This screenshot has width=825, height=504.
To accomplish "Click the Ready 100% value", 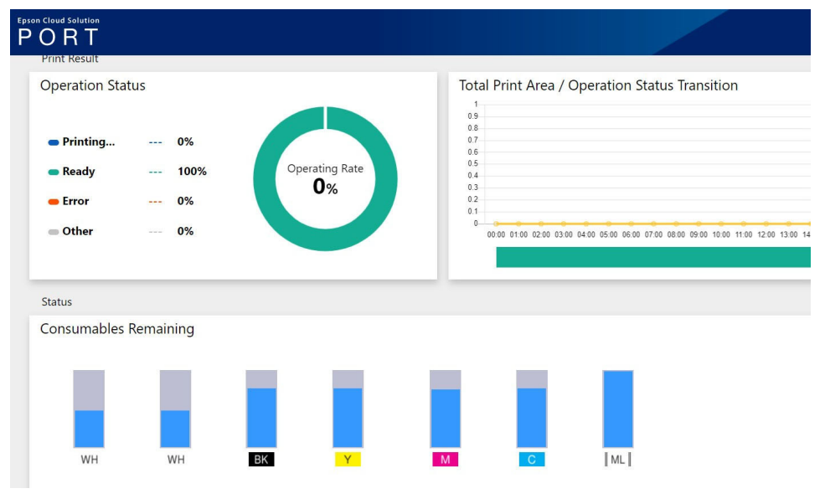I will tap(192, 172).
